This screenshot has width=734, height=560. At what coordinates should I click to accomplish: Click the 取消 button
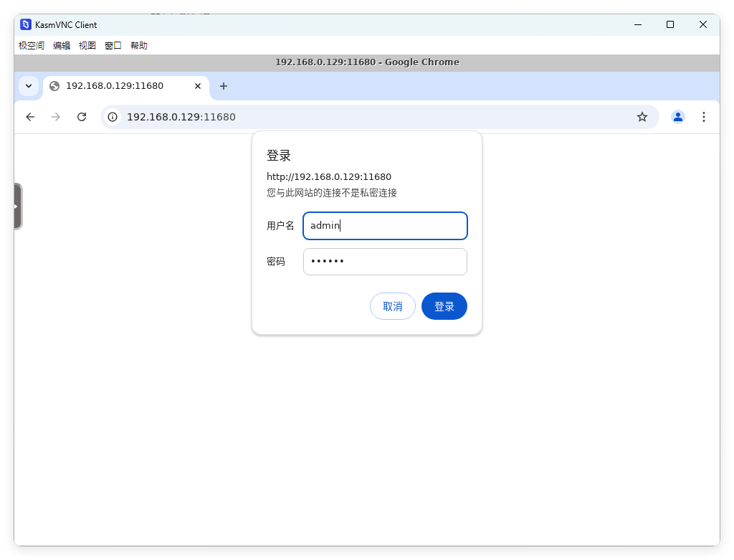point(393,306)
